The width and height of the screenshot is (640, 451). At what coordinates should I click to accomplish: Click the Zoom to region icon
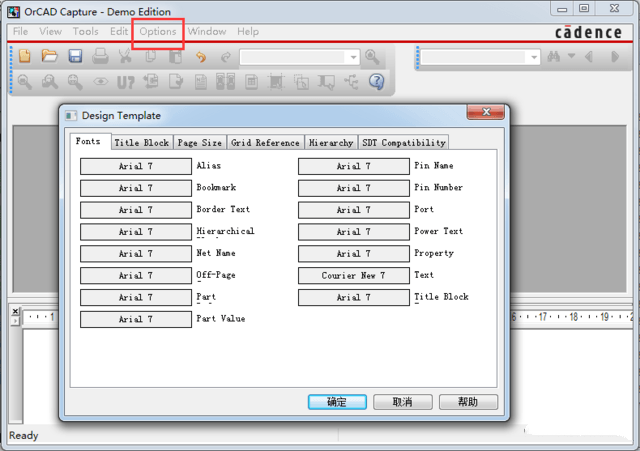point(75,82)
